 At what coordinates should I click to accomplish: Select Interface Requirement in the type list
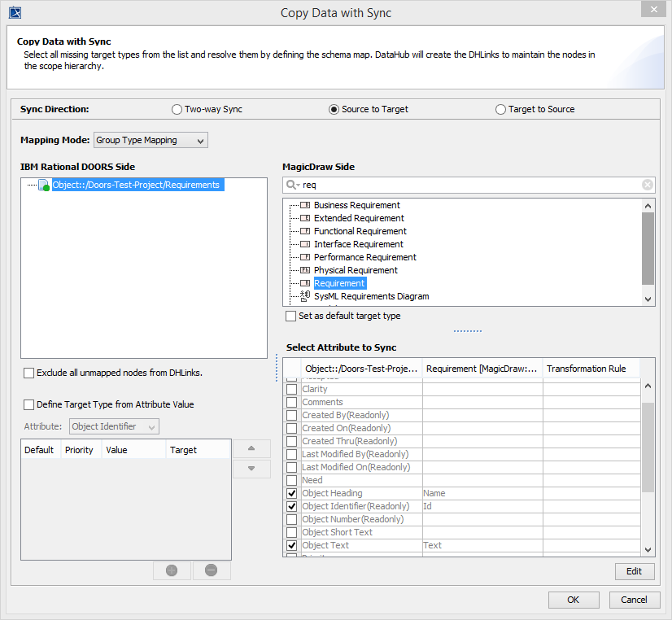pyautogui.click(x=358, y=245)
